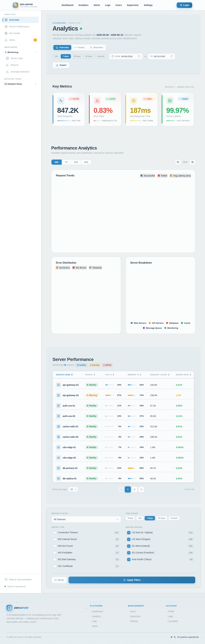Image resolution: width=205 pixels, height=644 pixels.
Task: Collapse the Monitoring sidebar section
Action: (20, 52)
